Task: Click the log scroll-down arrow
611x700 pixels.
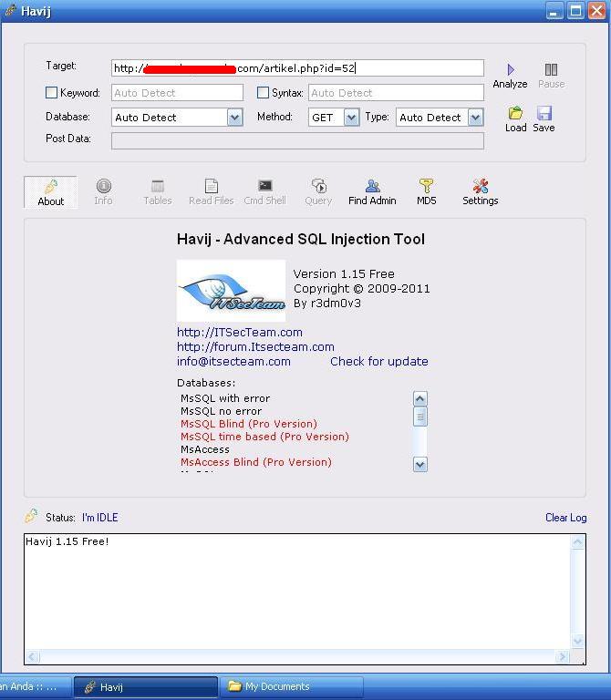Action: (577, 641)
